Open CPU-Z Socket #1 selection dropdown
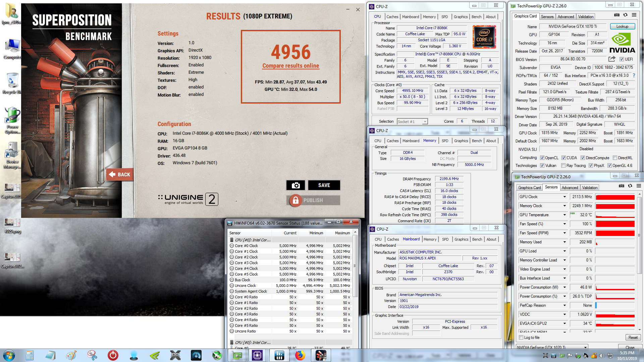Viewport: 644px width, 362px height. (412, 122)
